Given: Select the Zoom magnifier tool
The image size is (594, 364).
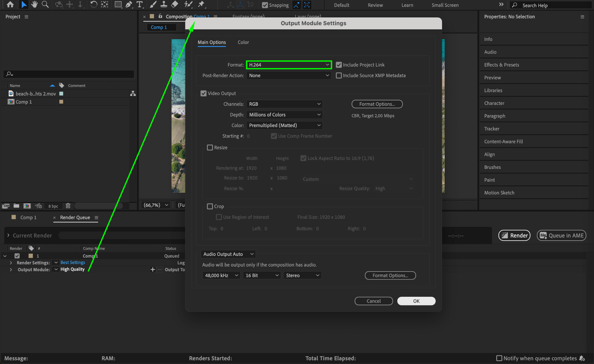Looking at the screenshot, I should tap(45, 4).
